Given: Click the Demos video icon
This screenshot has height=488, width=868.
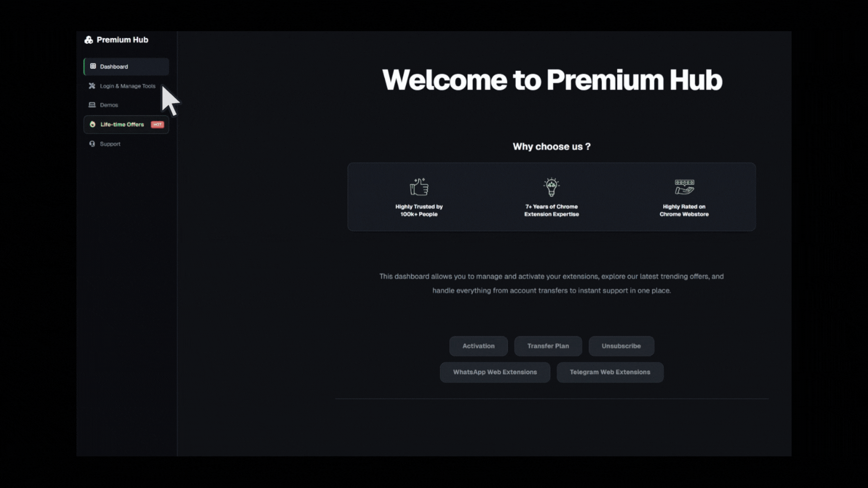Looking at the screenshot, I should 92,105.
